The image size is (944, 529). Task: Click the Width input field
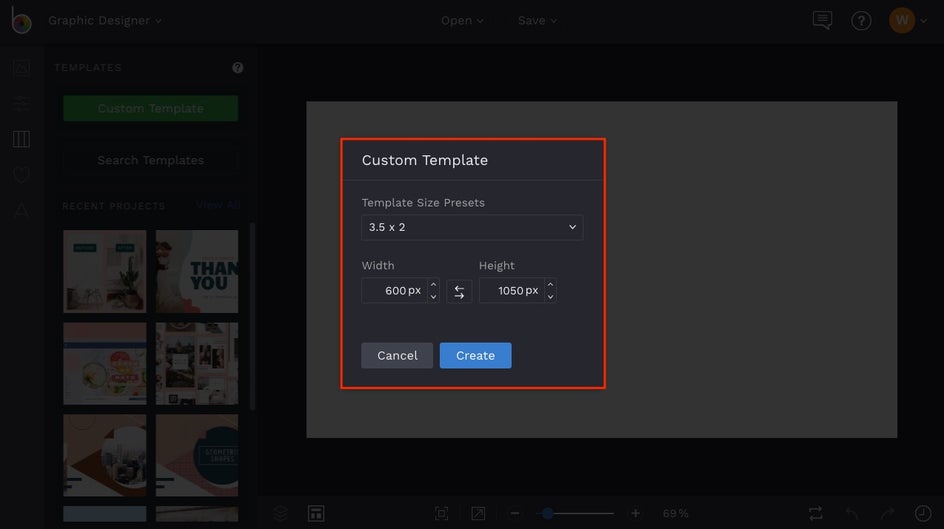point(394,291)
